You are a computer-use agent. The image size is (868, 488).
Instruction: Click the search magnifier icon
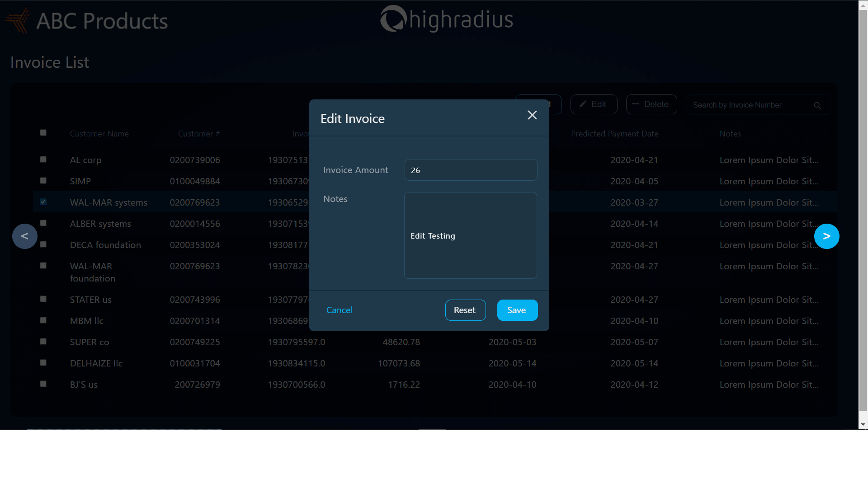point(817,105)
